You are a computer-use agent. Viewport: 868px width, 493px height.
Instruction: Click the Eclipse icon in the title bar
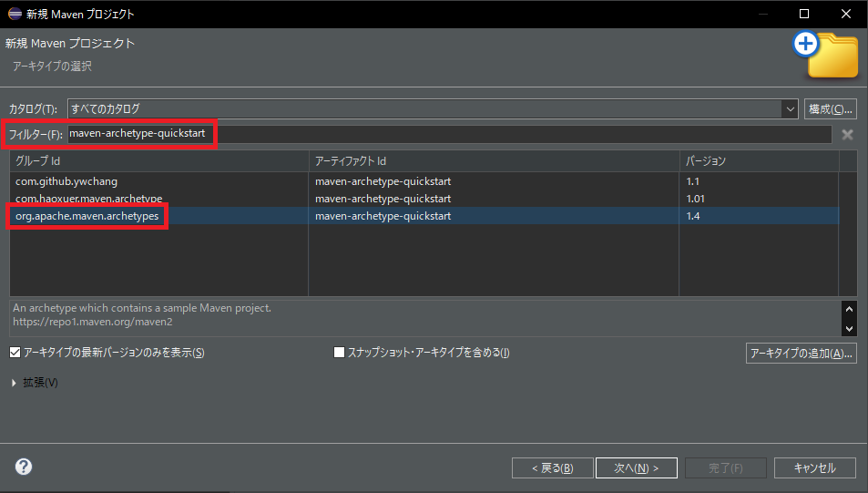click(x=15, y=14)
